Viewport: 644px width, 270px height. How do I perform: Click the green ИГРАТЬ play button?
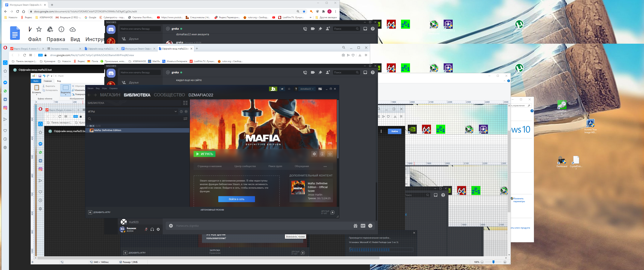pos(204,154)
